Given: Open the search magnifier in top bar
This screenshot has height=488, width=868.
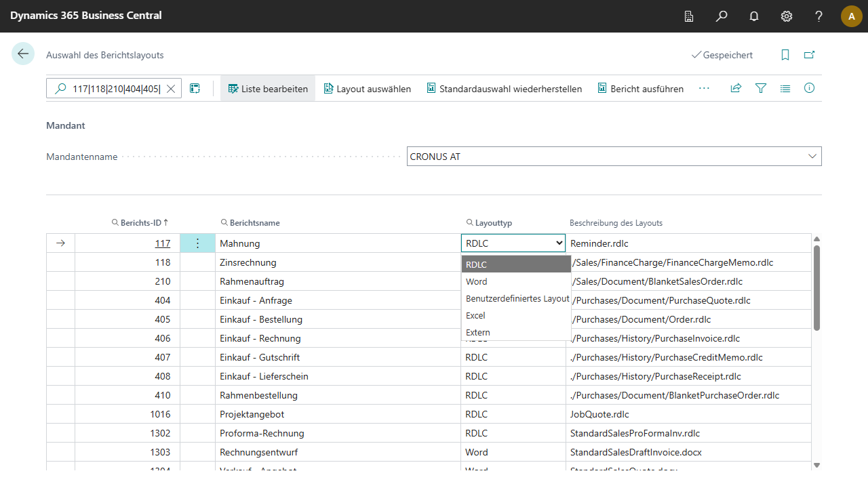Looking at the screenshot, I should tap(722, 16).
